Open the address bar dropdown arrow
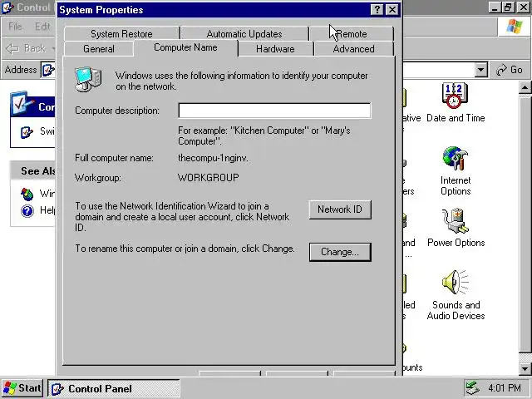Image resolution: width=532 pixels, height=399 pixels. [480, 70]
